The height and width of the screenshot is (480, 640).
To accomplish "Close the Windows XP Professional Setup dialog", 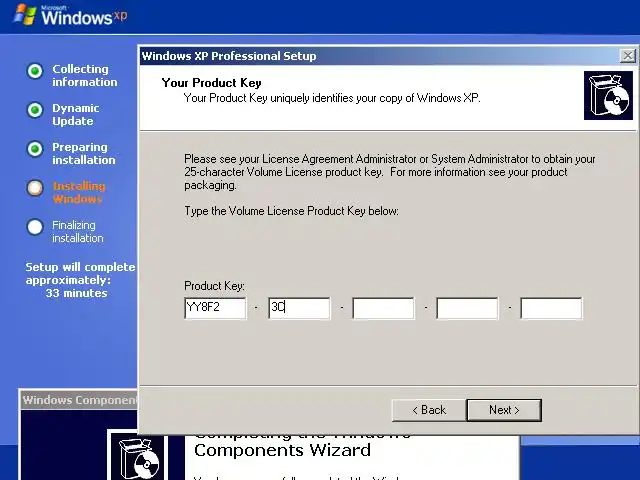I will [627, 56].
